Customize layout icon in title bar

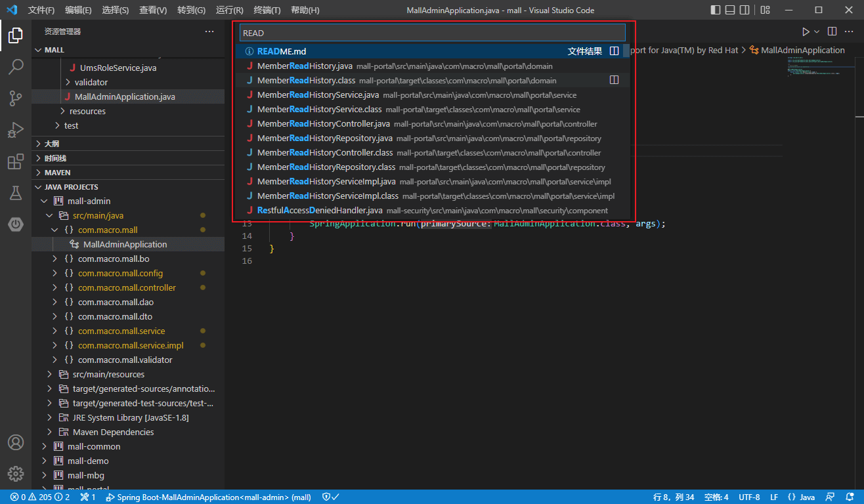click(x=765, y=10)
